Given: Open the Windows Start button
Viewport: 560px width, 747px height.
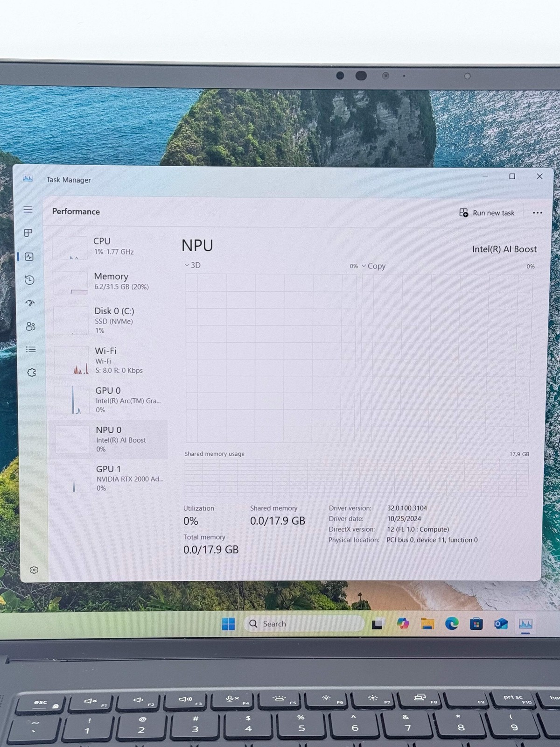Looking at the screenshot, I should tap(228, 624).
